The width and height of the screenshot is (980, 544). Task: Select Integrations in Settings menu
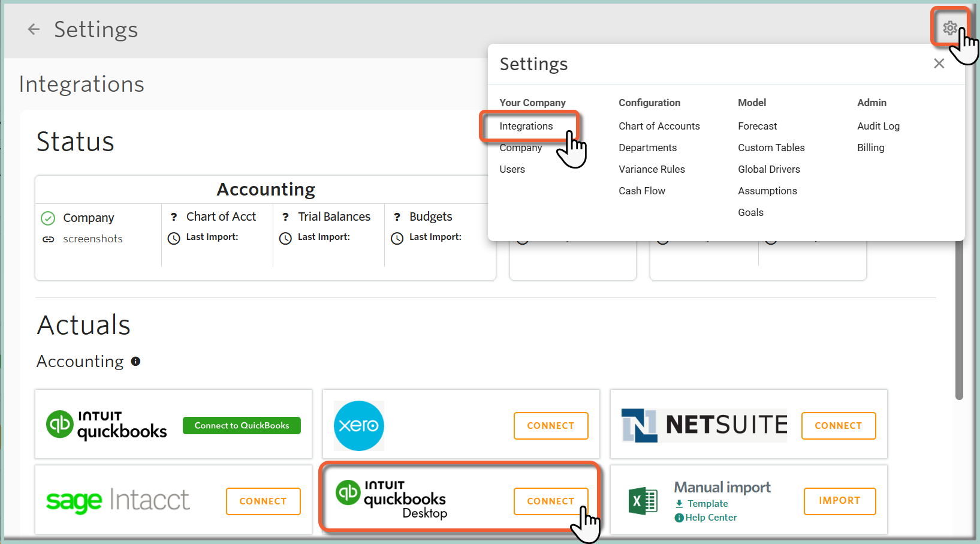[x=526, y=126]
